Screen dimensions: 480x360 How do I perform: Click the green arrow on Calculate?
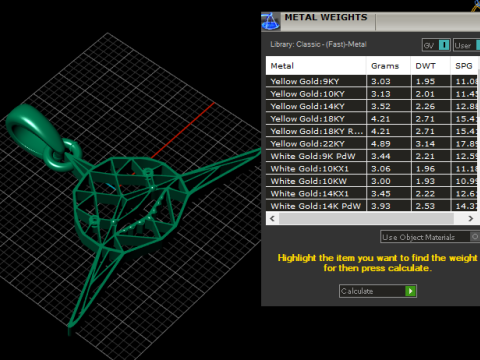coord(410,291)
